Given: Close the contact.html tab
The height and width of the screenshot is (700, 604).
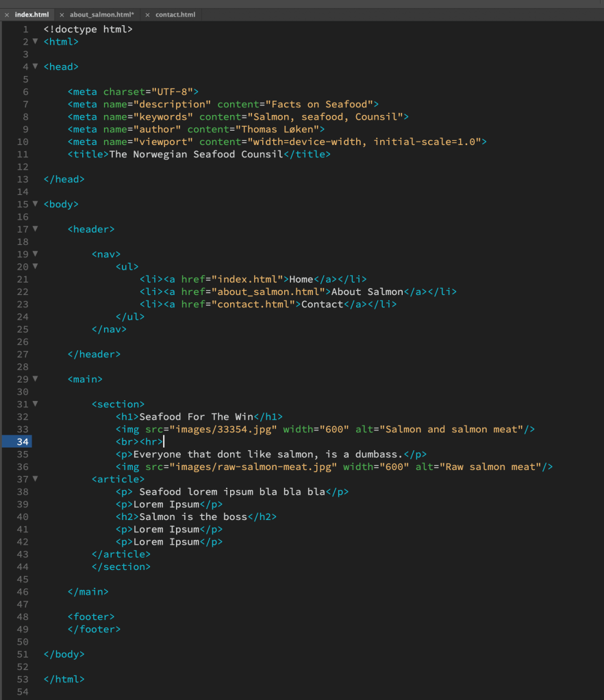Looking at the screenshot, I should [147, 14].
